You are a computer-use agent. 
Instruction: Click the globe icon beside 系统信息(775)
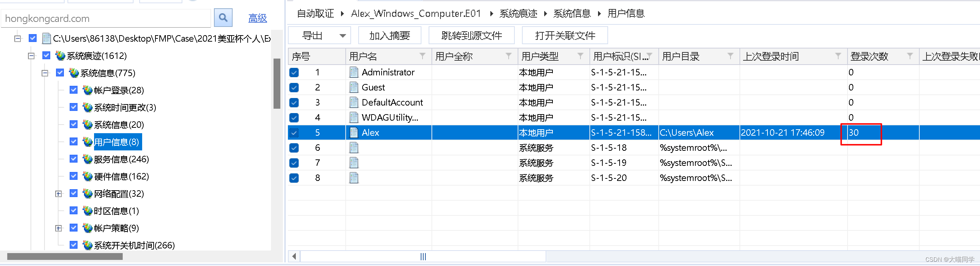click(74, 73)
